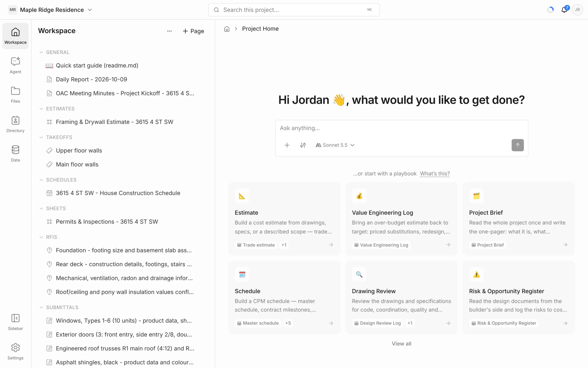This screenshot has height=368, width=588.
Task: Click Project Home breadcrumb
Action: [x=260, y=29]
